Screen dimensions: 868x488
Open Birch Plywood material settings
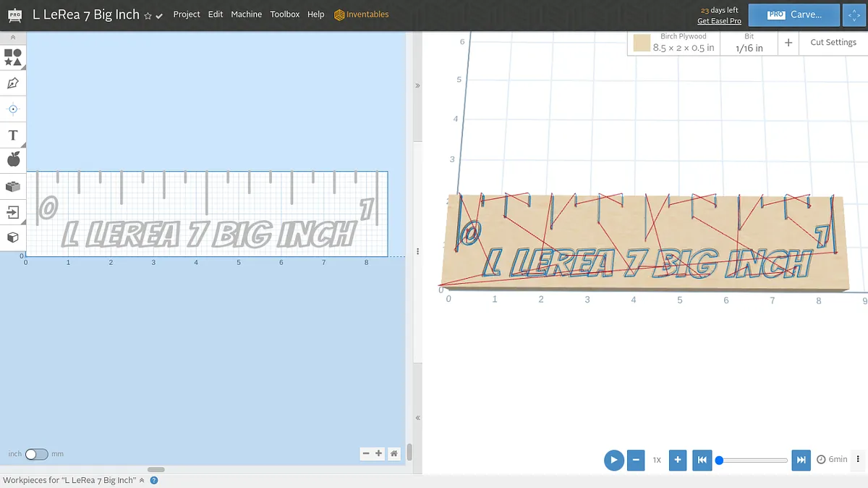click(x=674, y=43)
